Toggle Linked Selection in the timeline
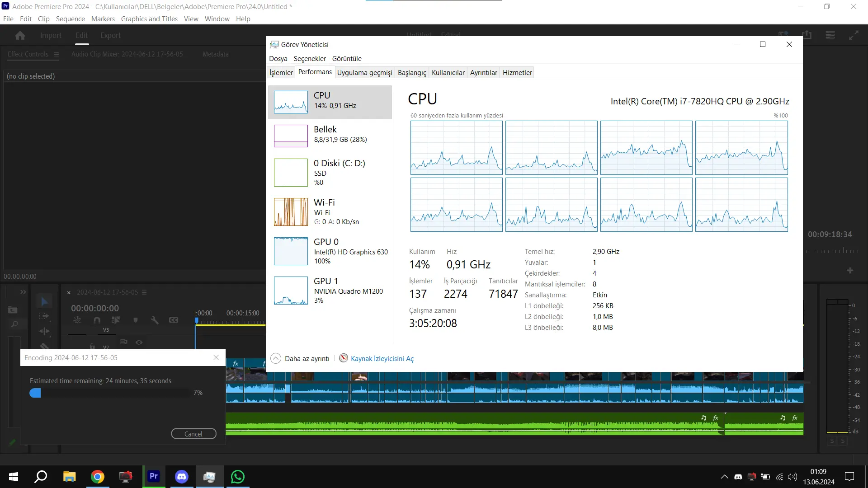The height and width of the screenshot is (488, 868). (x=116, y=320)
